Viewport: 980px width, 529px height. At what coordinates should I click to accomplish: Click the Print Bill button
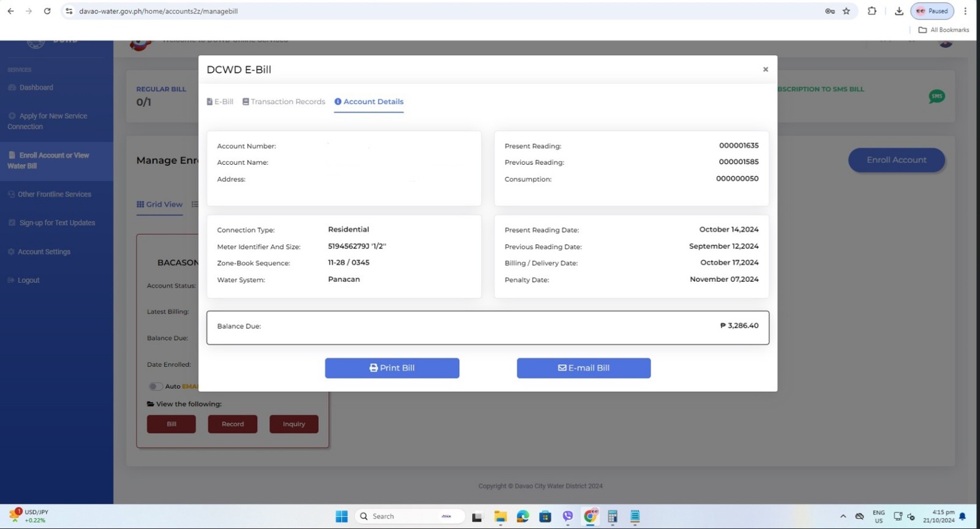pos(392,368)
